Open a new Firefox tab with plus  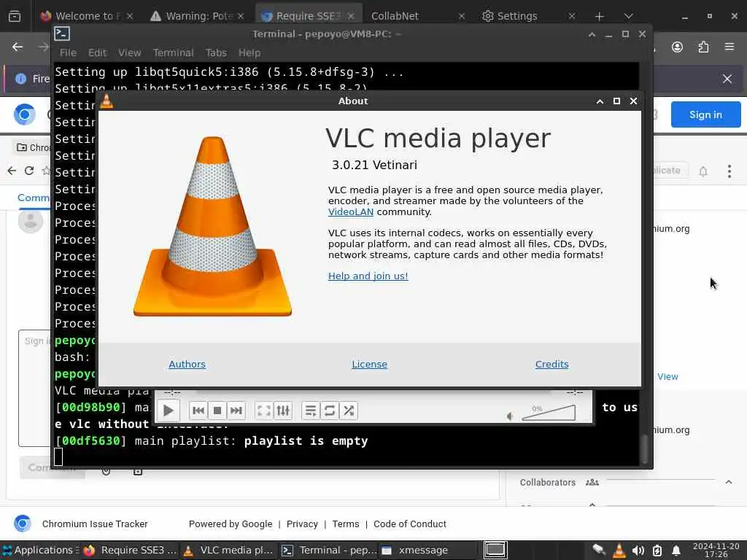point(600,16)
